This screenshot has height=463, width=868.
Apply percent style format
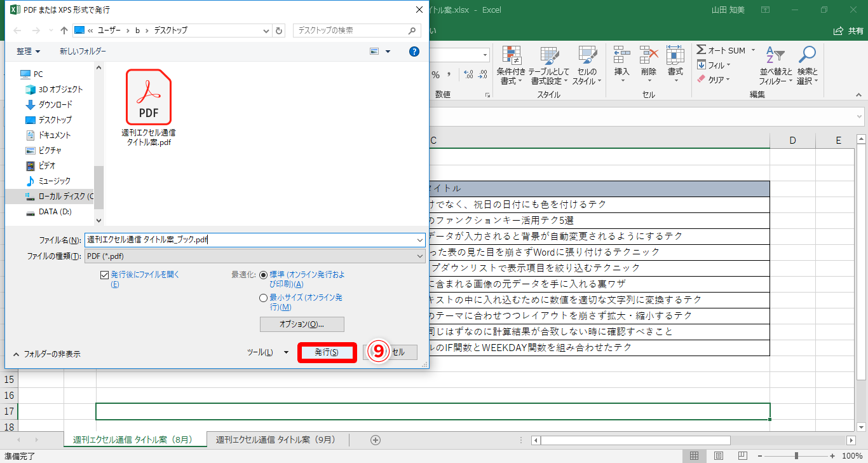coord(436,75)
